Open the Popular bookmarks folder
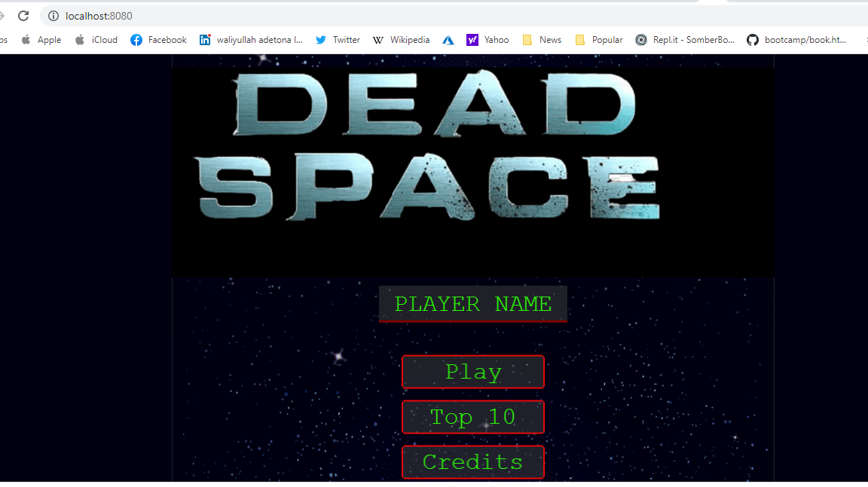Screen dimensions: 868x487 click(x=598, y=40)
